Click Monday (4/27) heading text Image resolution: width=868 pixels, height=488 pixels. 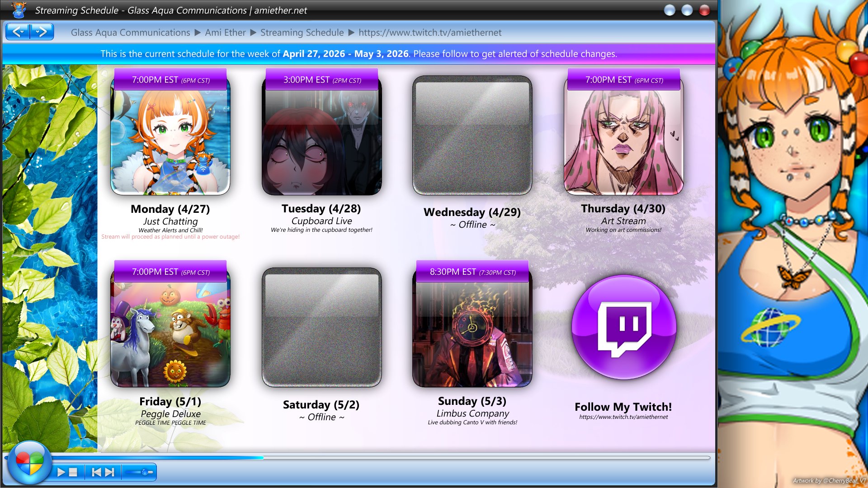click(x=170, y=209)
